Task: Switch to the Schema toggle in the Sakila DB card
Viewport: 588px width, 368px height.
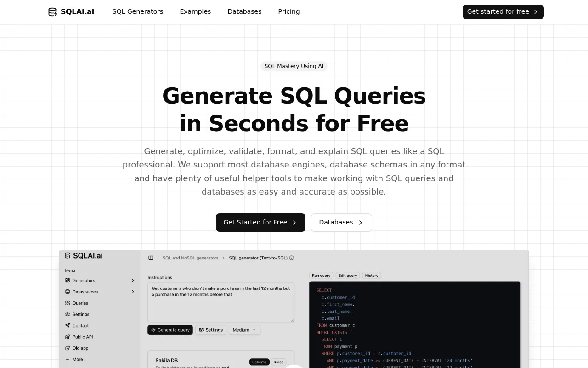Action: [259, 362]
